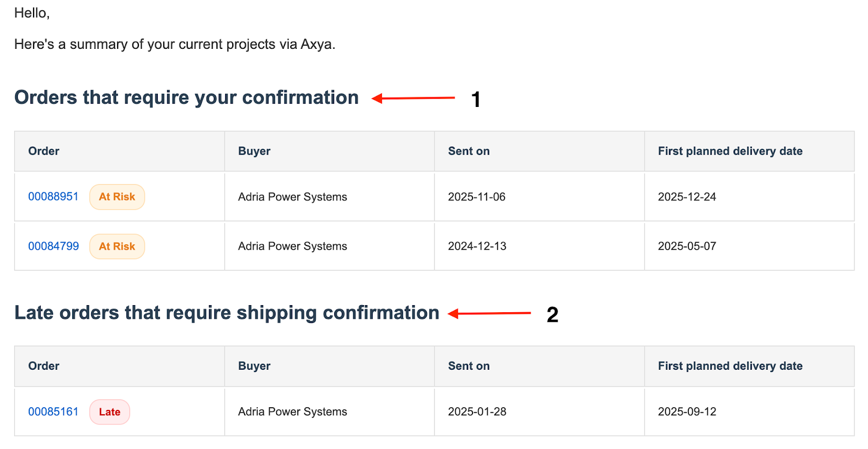868x449 pixels.
Task: Click Sent on header in late orders table
Action: click(469, 366)
